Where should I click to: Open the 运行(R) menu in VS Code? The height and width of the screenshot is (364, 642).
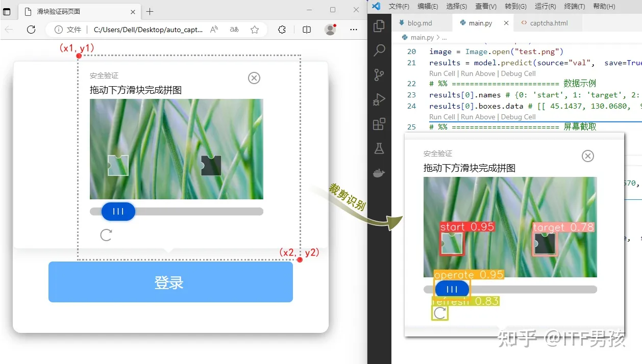click(x=545, y=7)
